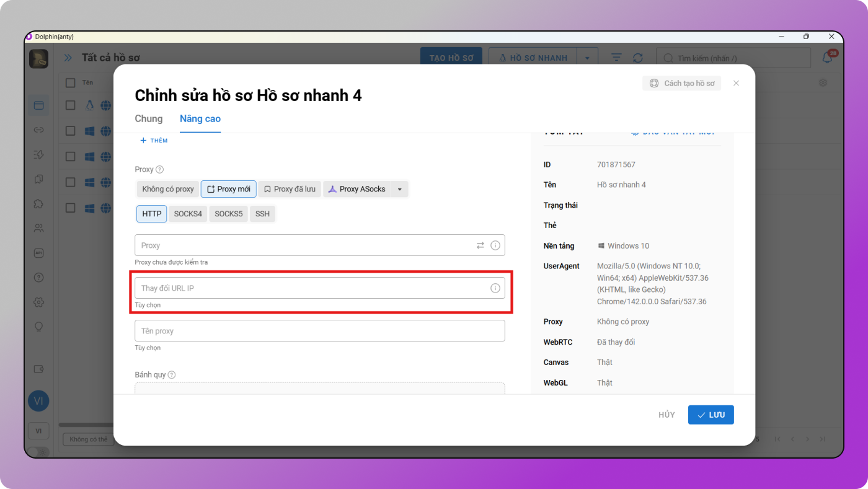The image size is (868, 489).
Task: Click the Tên proxy input field
Action: (x=319, y=331)
